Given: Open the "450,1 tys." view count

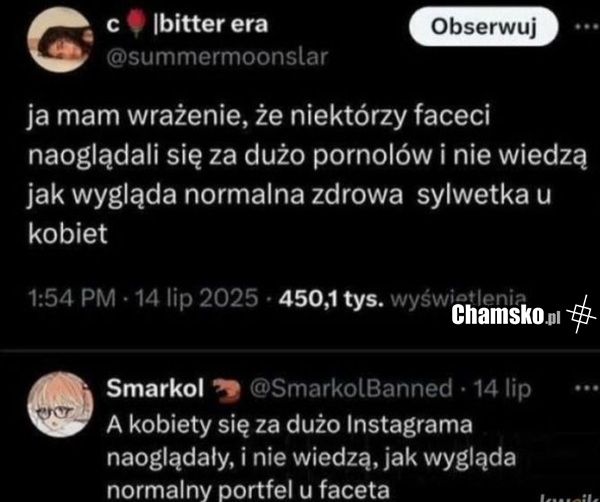Looking at the screenshot, I should pyautogui.click(x=331, y=298).
